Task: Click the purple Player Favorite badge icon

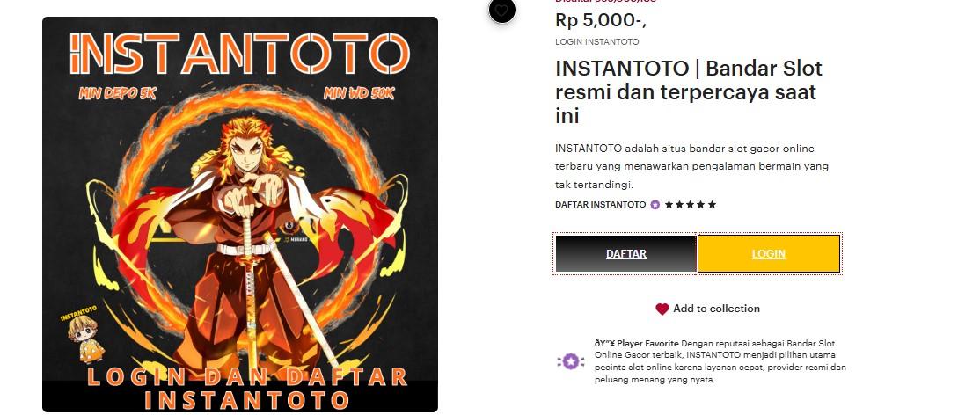Action: [570, 361]
